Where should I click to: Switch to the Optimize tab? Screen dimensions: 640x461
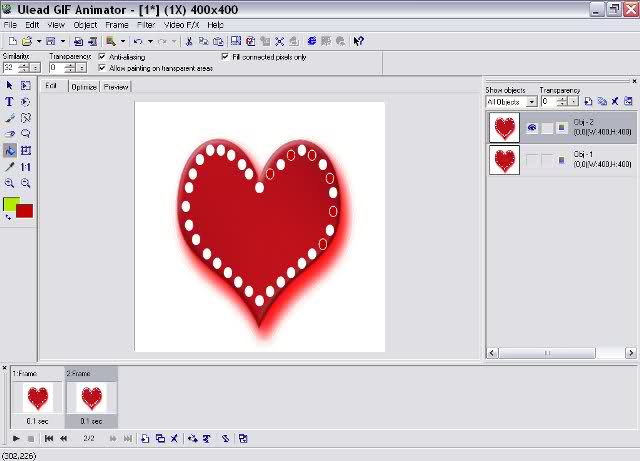click(x=84, y=87)
